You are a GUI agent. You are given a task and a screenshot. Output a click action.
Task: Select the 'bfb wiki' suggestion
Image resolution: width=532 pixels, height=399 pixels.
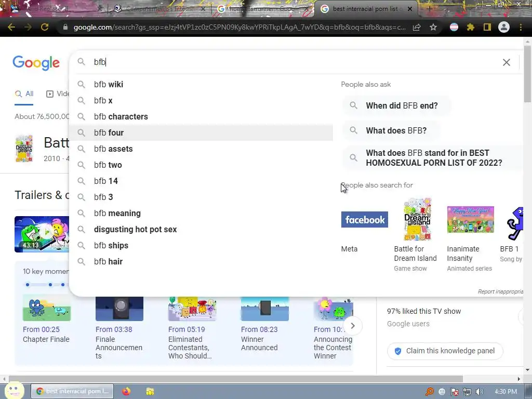(201, 85)
